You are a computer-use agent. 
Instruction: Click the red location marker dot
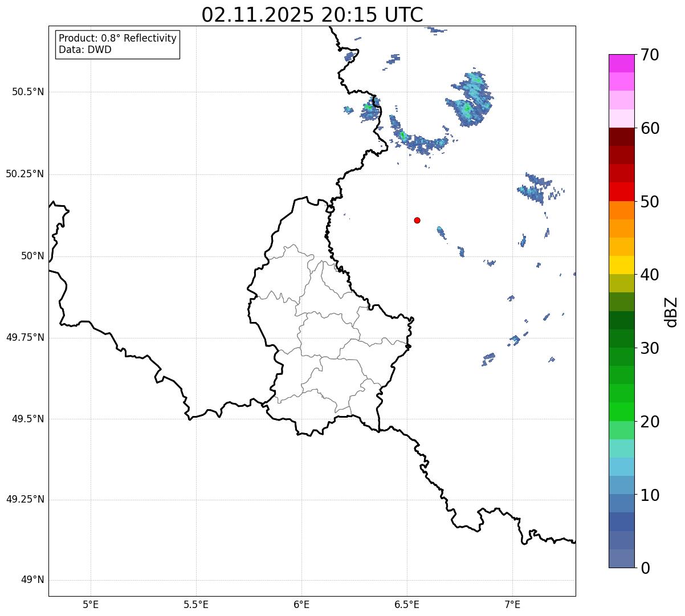point(417,220)
